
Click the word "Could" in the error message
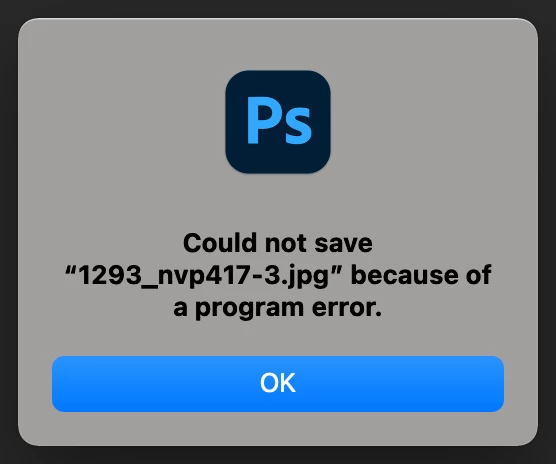(x=220, y=243)
